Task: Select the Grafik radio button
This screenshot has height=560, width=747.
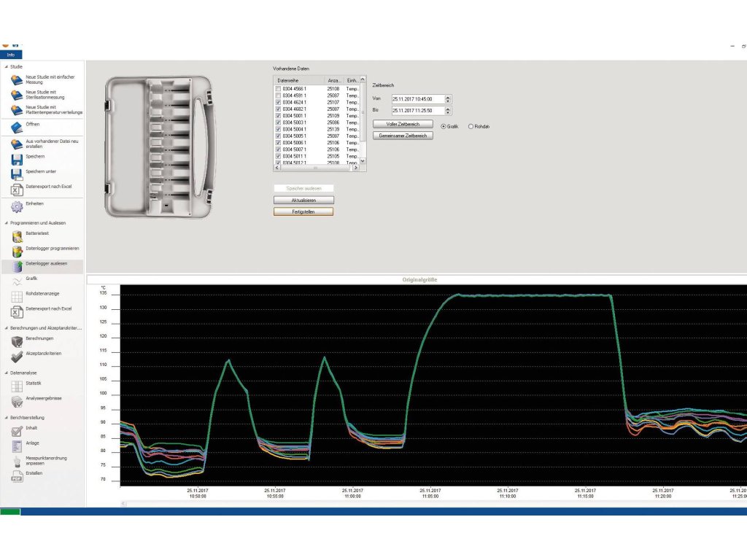Action: pyautogui.click(x=444, y=127)
